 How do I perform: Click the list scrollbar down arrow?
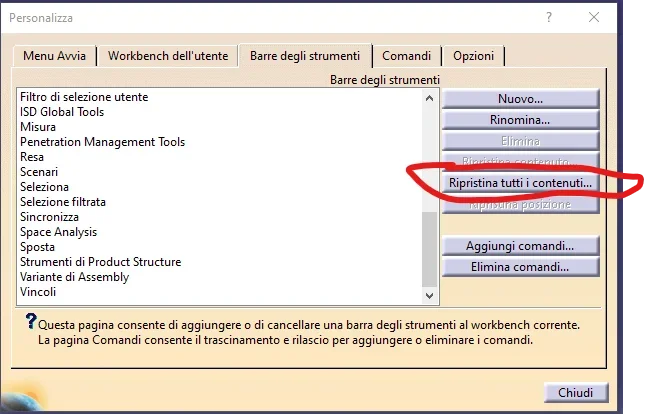[430, 296]
